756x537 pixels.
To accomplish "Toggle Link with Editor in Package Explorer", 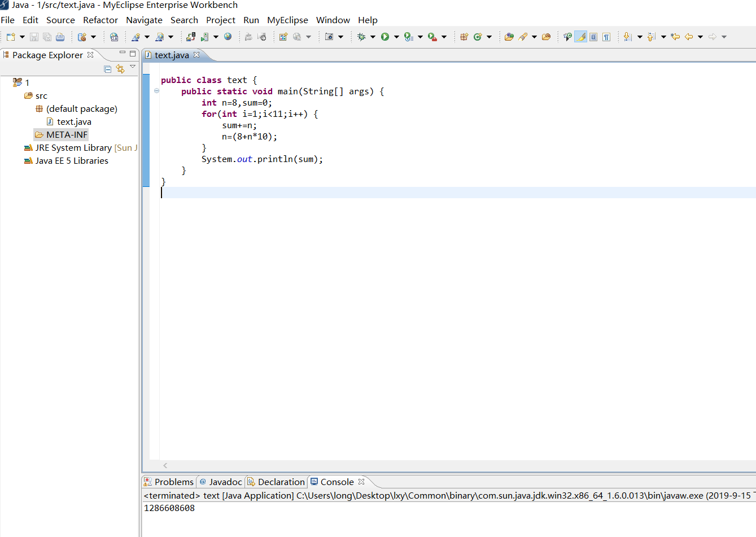I will pyautogui.click(x=120, y=69).
